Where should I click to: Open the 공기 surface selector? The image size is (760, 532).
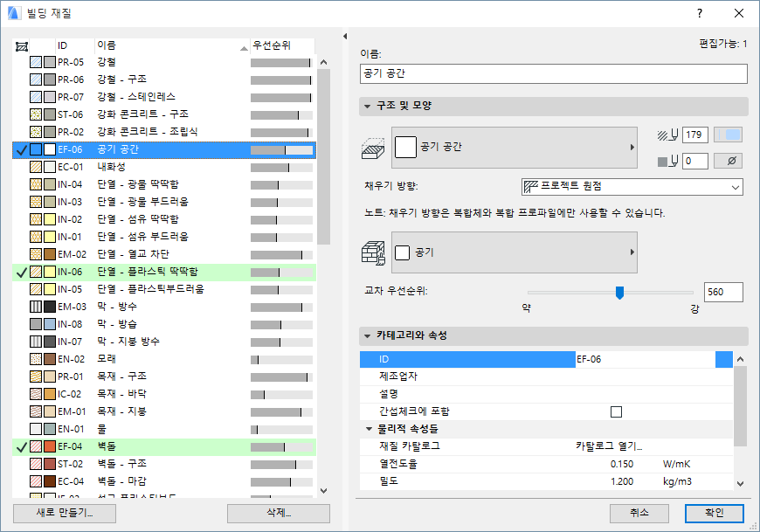coord(515,252)
